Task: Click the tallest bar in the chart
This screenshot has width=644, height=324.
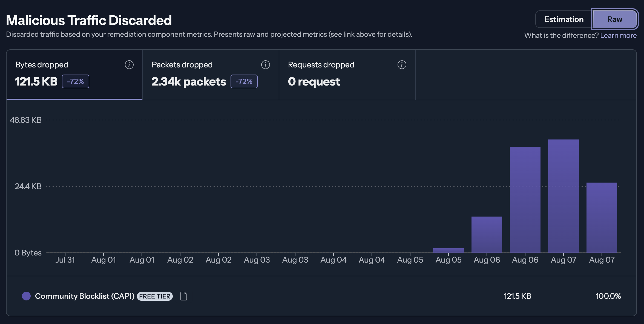Action: tap(563, 196)
